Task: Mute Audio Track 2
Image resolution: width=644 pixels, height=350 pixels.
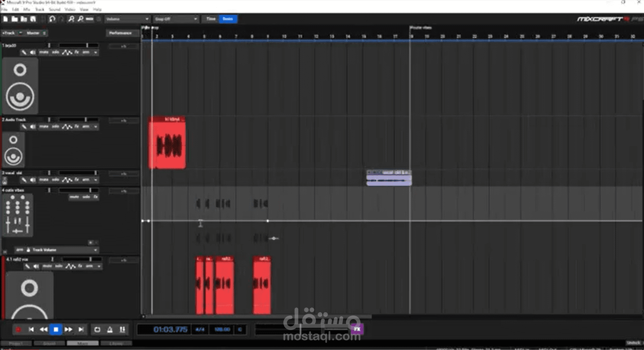Action: (44, 126)
